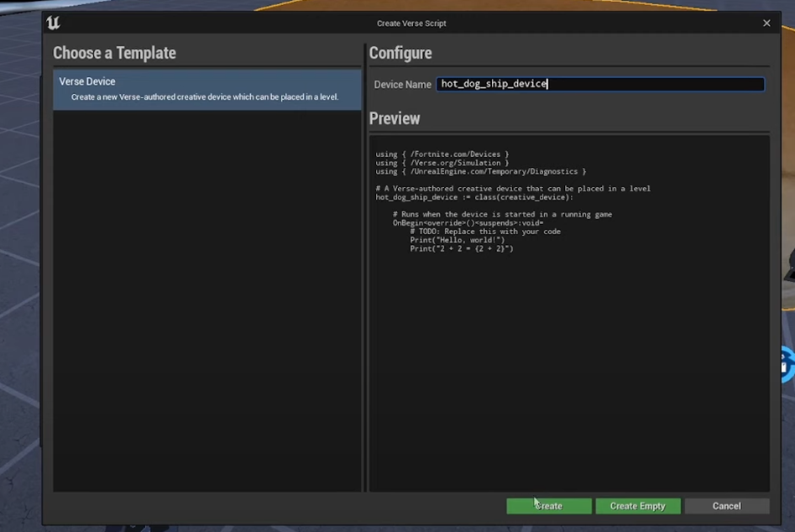Click the hot_dog_ship_device class definition line
This screenshot has height=532, width=795.
pyautogui.click(x=474, y=197)
